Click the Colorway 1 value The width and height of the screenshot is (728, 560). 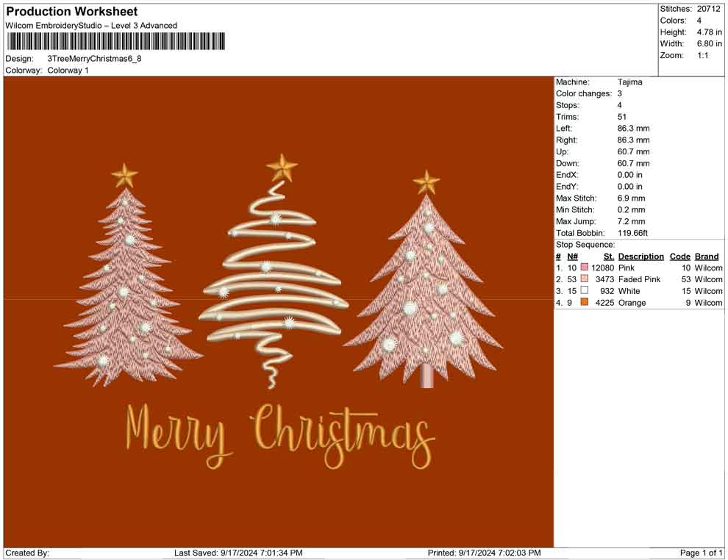68,71
